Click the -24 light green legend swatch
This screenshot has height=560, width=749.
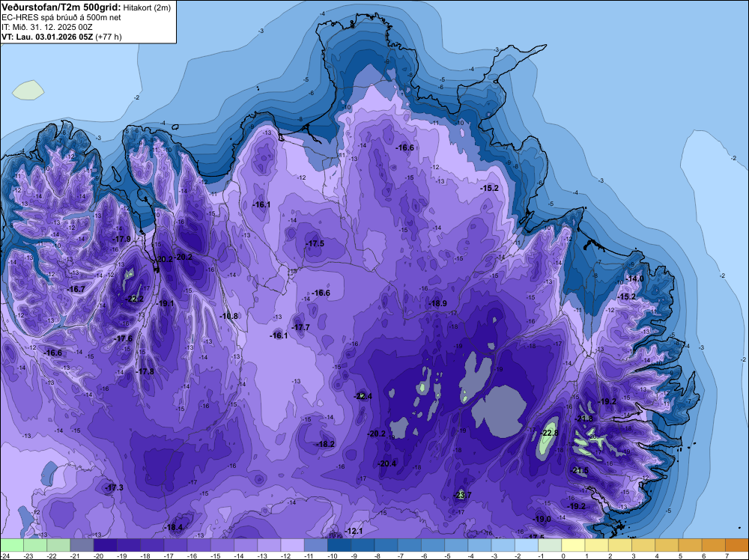pyautogui.click(x=12, y=545)
